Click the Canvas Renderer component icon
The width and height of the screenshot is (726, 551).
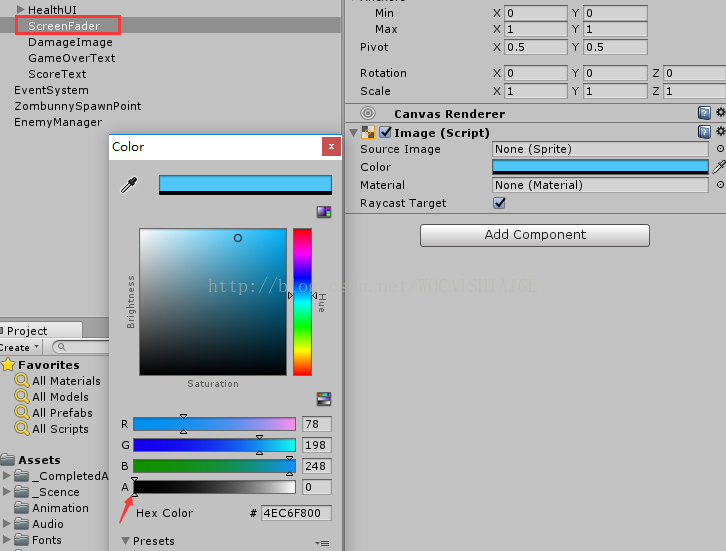tap(368, 113)
